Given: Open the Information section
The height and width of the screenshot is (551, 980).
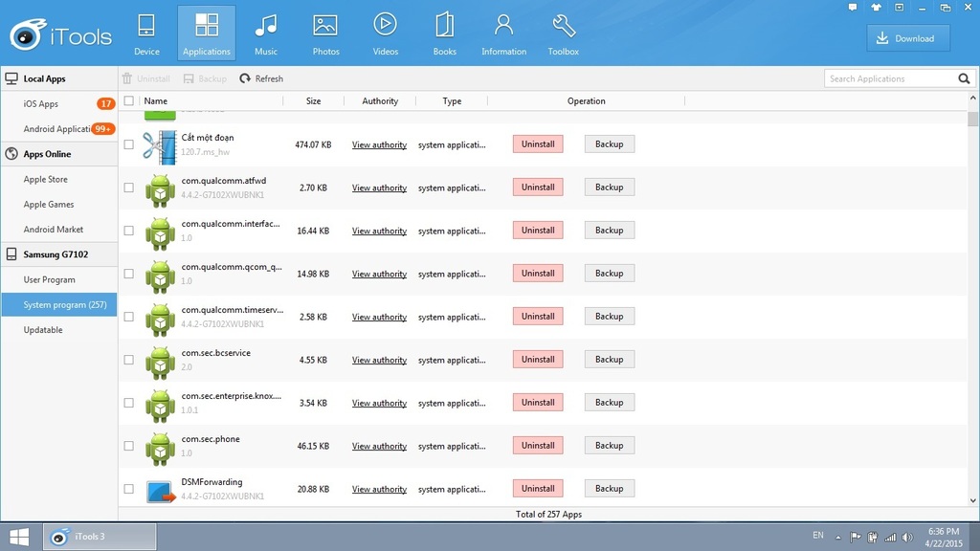Looking at the screenshot, I should tap(503, 33).
